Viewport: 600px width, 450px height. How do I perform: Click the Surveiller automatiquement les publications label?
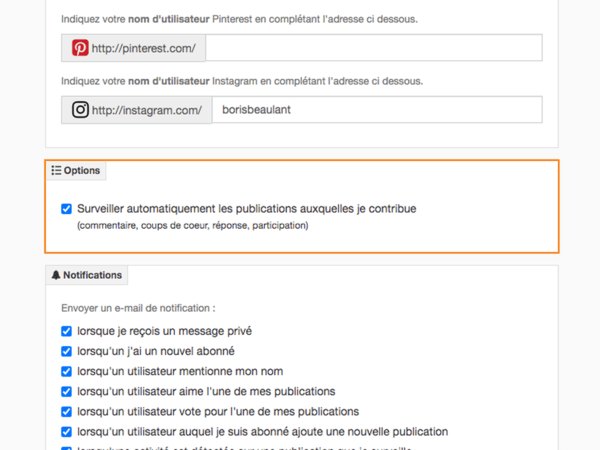coord(246,209)
